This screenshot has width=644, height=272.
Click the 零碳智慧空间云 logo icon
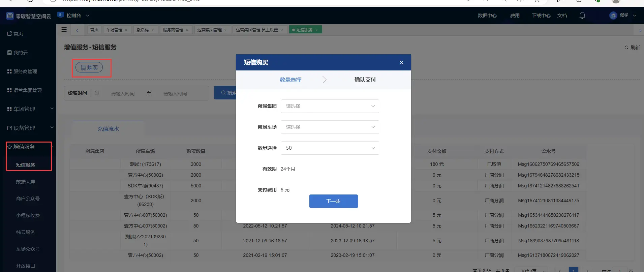(x=10, y=16)
